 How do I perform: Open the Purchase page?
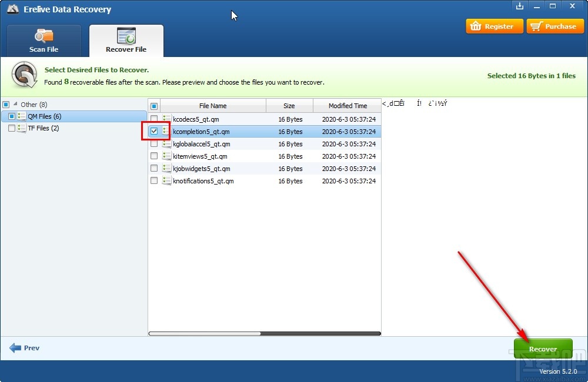point(555,26)
